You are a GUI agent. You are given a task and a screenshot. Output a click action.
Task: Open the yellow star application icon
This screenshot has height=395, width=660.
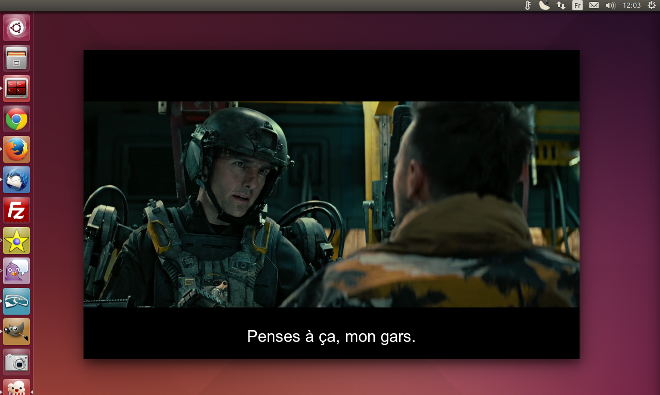pos(16,240)
